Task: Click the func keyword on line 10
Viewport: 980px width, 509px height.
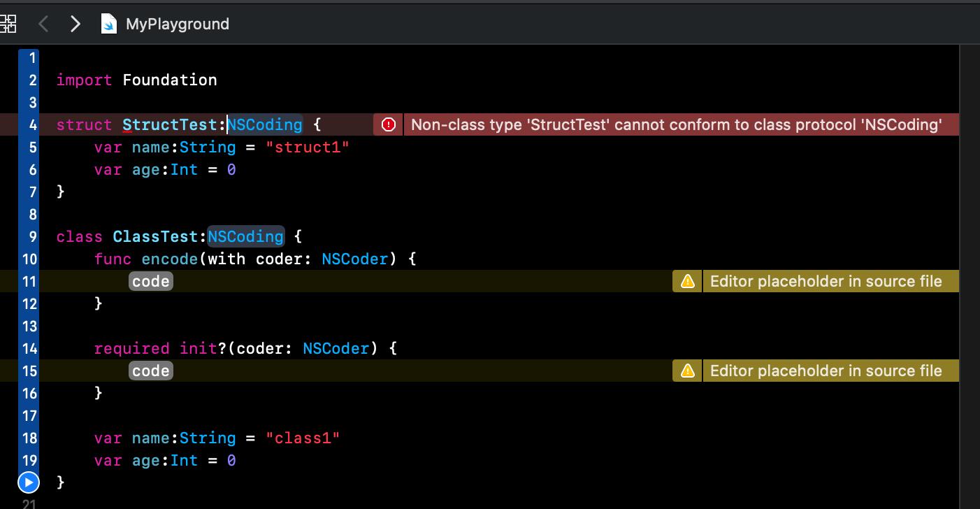Action: coord(113,259)
